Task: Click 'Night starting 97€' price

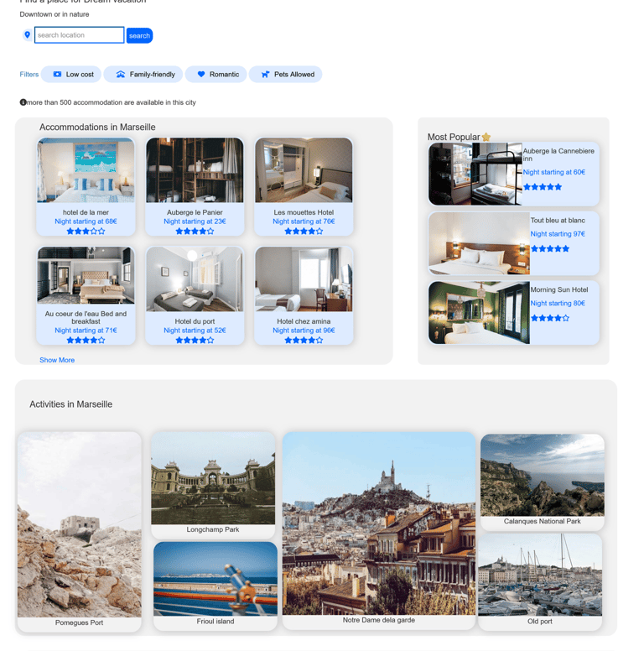Action: click(558, 234)
